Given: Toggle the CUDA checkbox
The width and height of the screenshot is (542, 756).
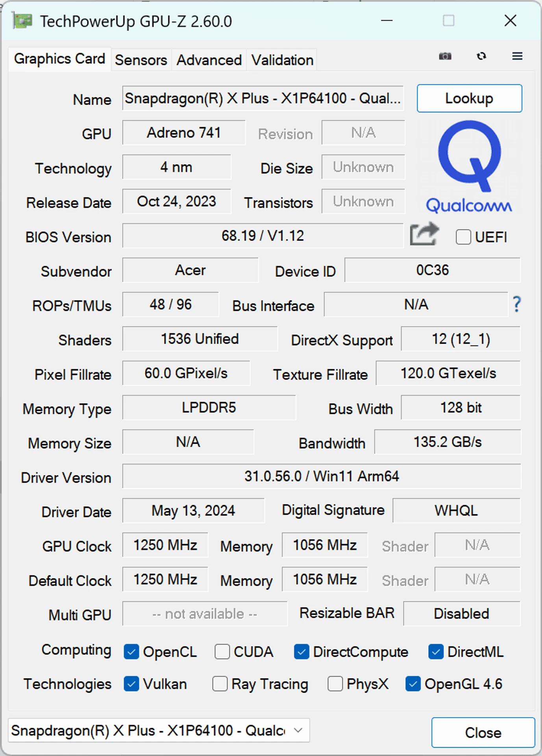Looking at the screenshot, I should [x=222, y=652].
